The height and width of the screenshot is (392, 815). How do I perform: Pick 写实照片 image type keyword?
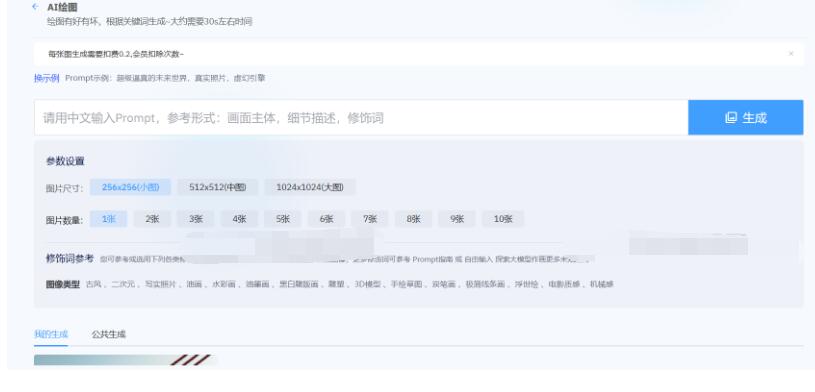[x=161, y=284]
